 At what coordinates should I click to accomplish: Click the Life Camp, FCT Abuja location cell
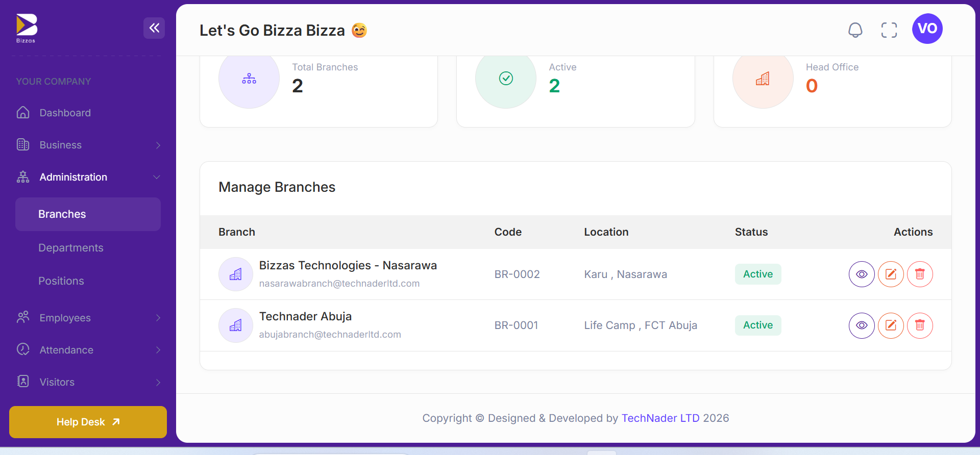[x=641, y=325]
